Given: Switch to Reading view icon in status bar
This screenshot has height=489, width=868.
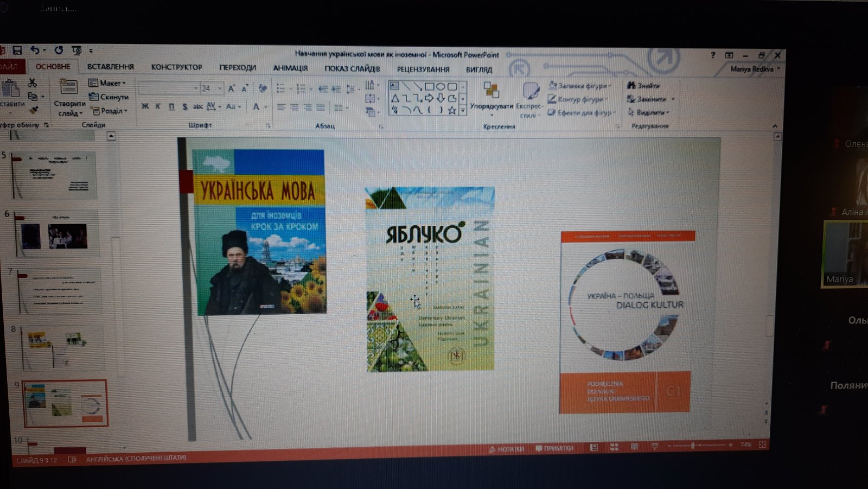Looking at the screenshot, I should click(634, 446).
